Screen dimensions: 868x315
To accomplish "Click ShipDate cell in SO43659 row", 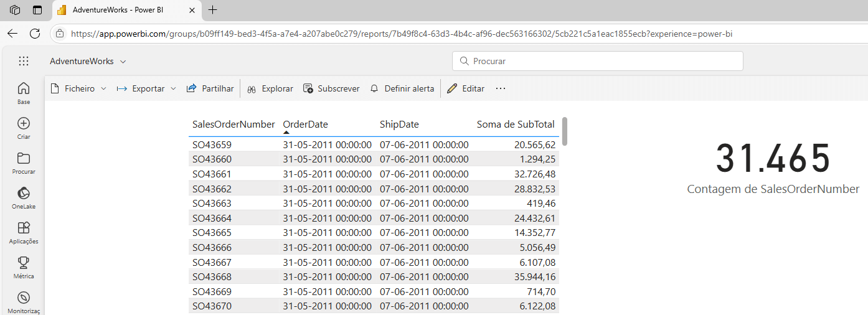I will coord(424,144).
